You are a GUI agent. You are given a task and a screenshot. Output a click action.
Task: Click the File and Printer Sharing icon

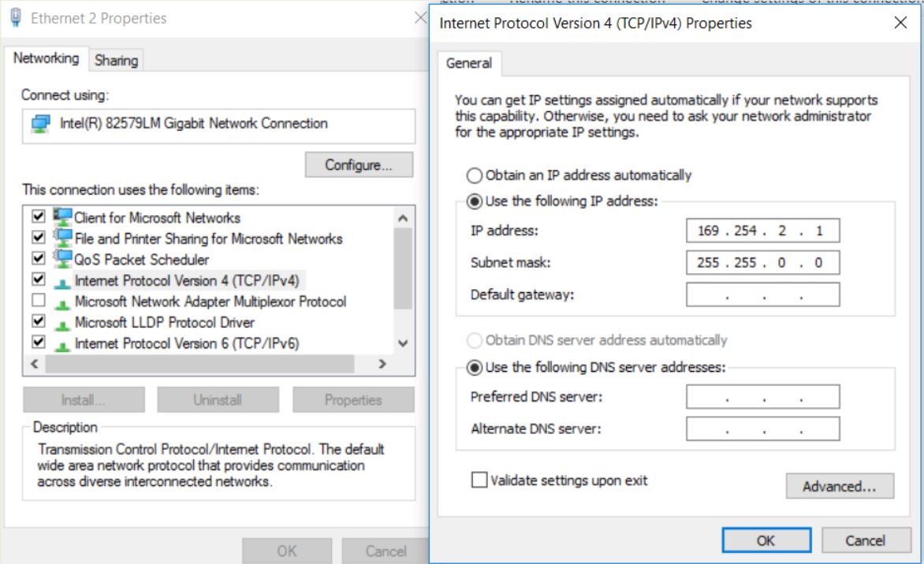pos(62,237)
